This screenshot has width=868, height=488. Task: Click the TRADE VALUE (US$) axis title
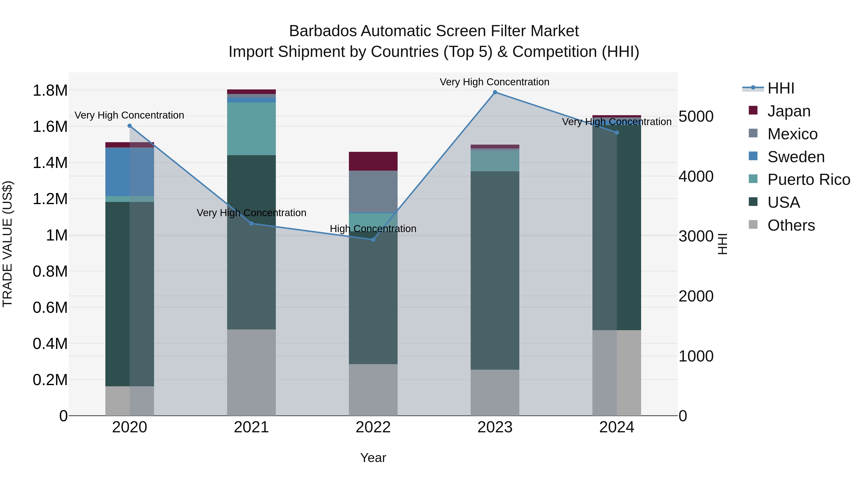pyautogui.click(x=7, y=244)
